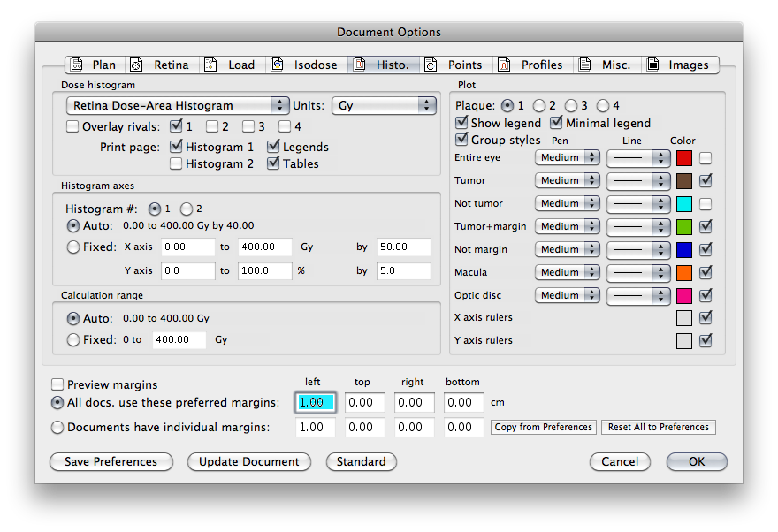Click the Y axis by 5.0 field

point(404,270)
